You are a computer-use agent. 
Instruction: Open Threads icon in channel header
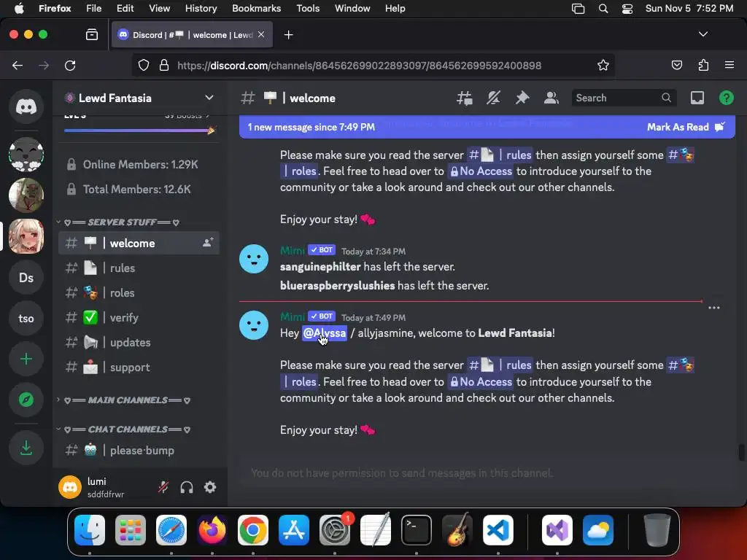point(464,98)
